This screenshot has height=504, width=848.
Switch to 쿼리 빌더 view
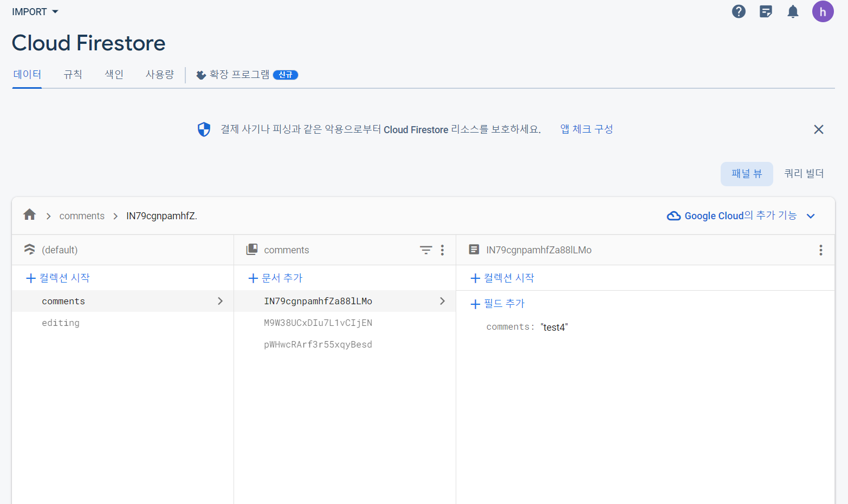(804, 173)
